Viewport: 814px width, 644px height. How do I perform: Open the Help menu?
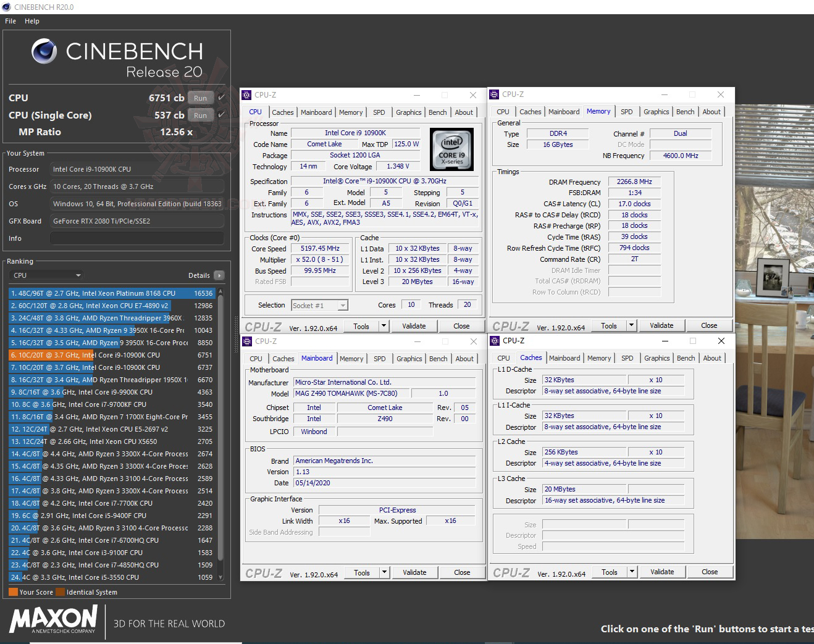pyautogui.click(x=31, y=20)
